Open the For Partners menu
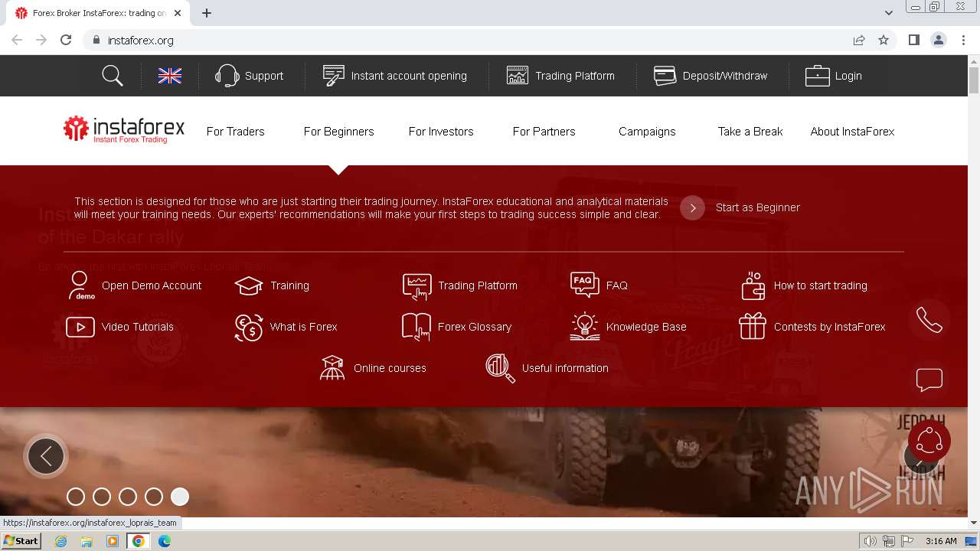The width and height of the screenshot is (980, 551). (544, 132)
